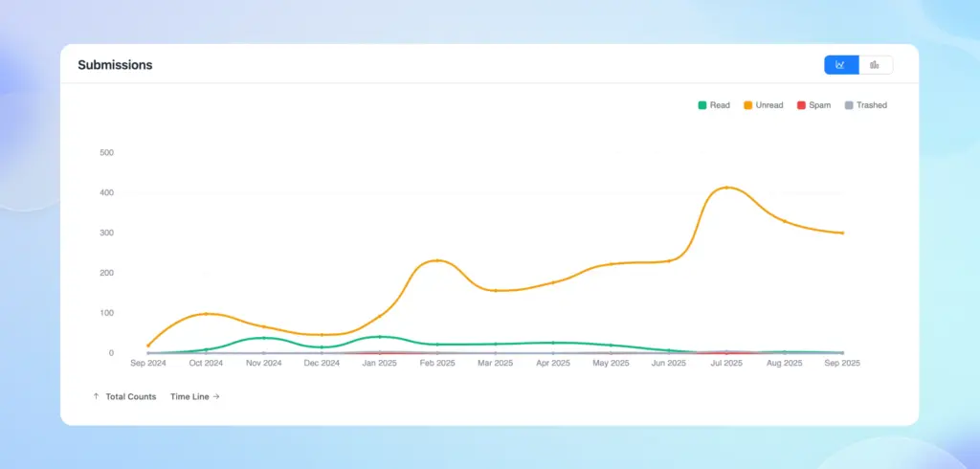Click the Nov 2024 axis label
The width and height of the screenshot is (980, 469).
tap(264, 364)
